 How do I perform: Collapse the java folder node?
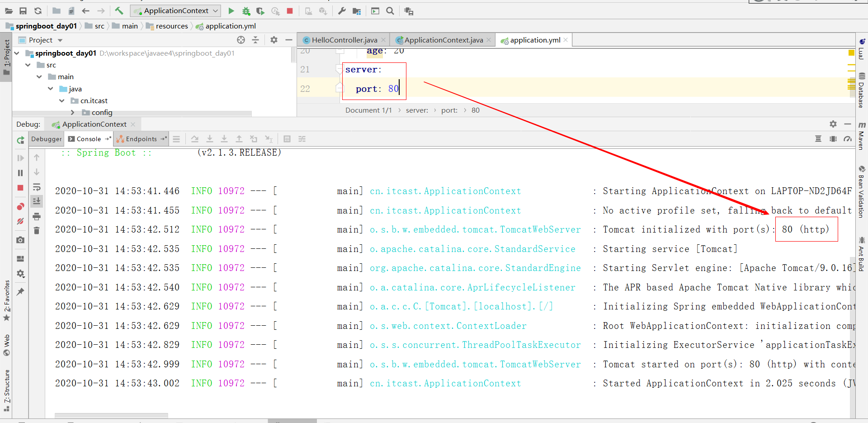51,89
